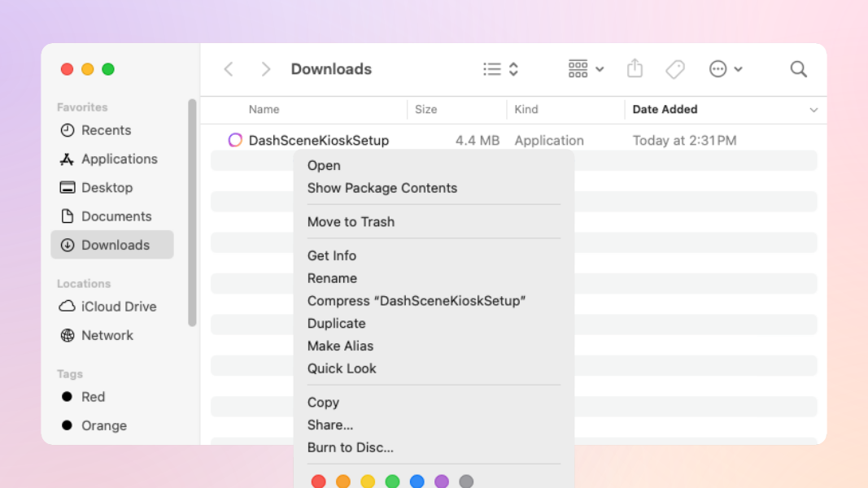Click the sidebar scrollbar
This screenshot has height=488, width=868.
[192, 213]
